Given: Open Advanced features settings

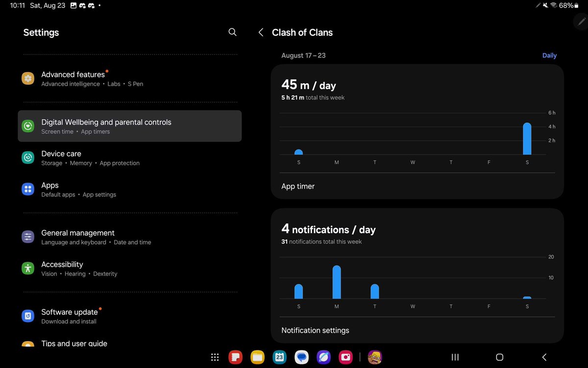Looking at the screenshot, I should point(129,78).
